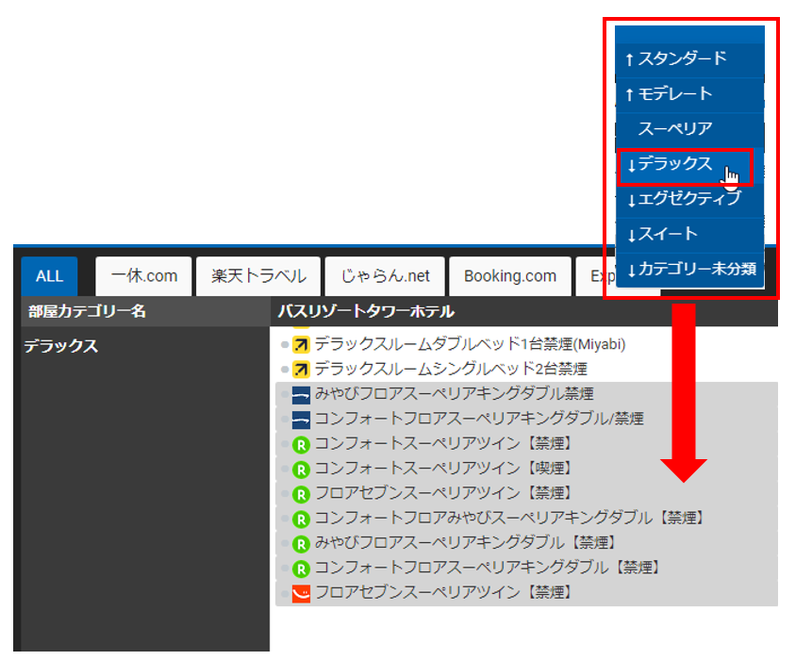This screenshot has width=812, height=660.
Task: Choose ↓カテゴリー未分類 menu entry
Action: [689, 270]
